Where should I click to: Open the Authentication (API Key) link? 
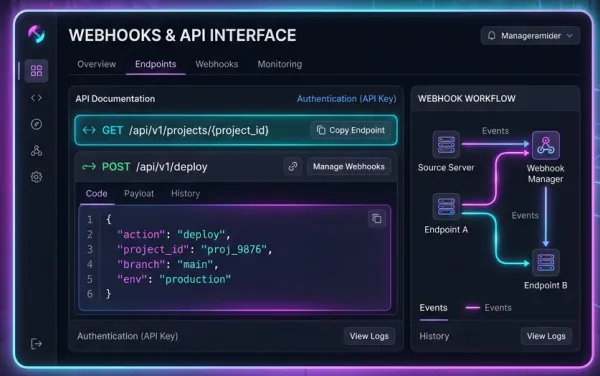[x=346, y=99]
